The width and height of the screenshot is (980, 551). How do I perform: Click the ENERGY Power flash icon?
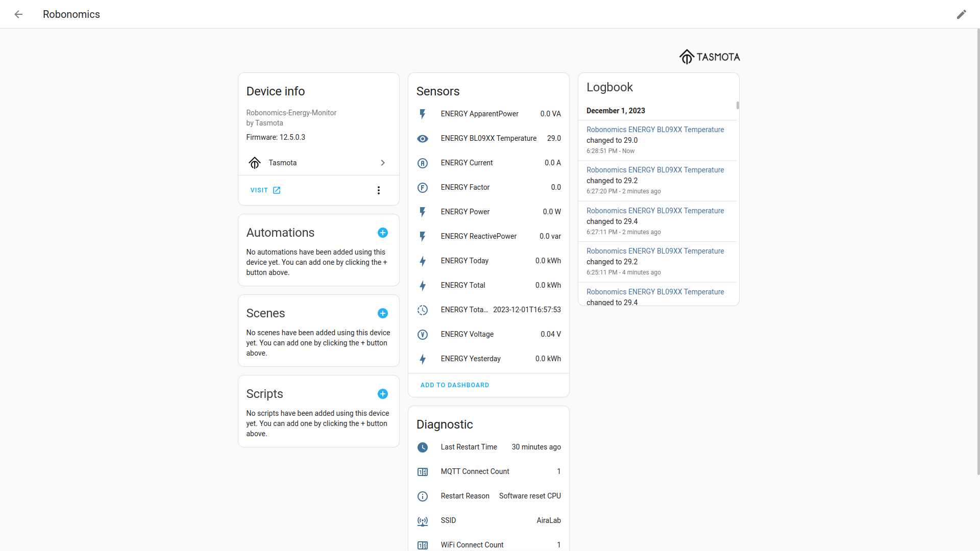[x=423, y=212]
